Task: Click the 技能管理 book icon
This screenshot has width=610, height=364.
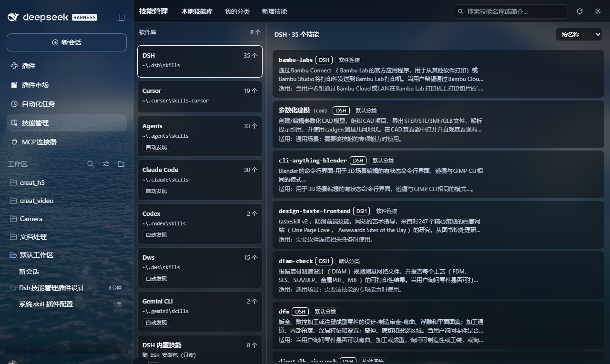Action: (14, 123)
